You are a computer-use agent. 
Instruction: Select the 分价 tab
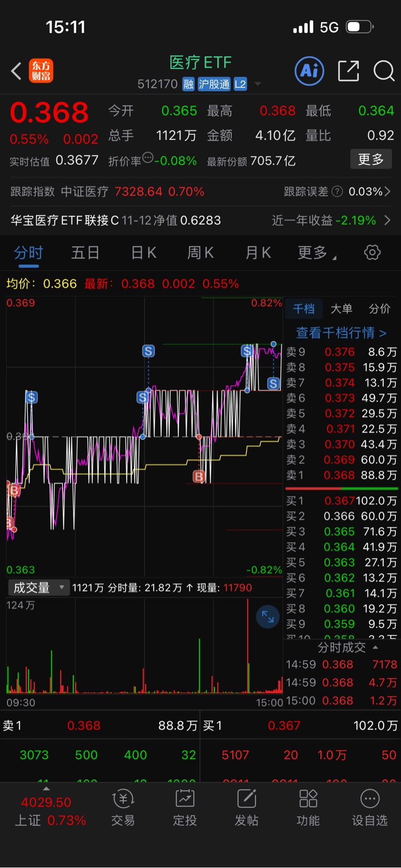(x=380, y=309)
